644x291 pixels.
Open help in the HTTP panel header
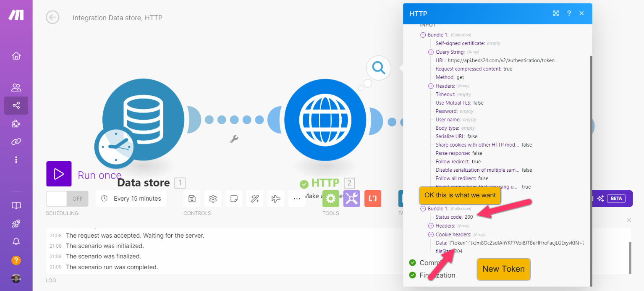pyautogui.click(x=569, y=13)
